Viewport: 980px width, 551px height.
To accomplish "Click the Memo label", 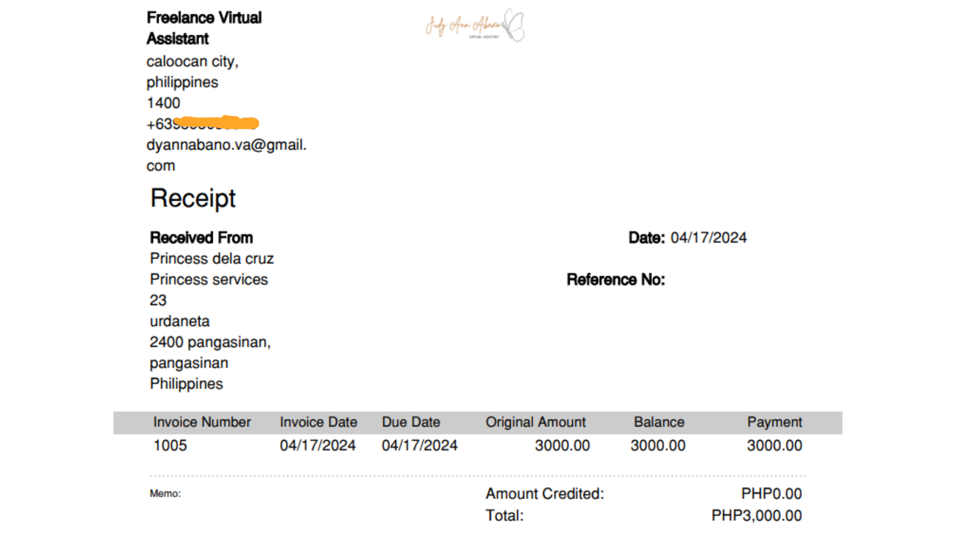I will click(x=165, y=494).
